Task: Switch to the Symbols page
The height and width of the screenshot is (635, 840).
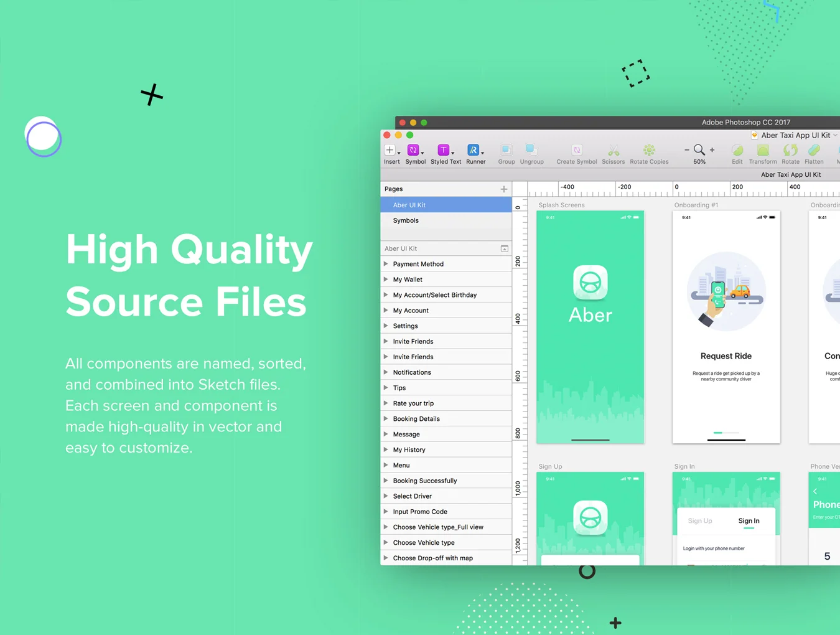Action: pyautogui.click(x=446, y=220)
